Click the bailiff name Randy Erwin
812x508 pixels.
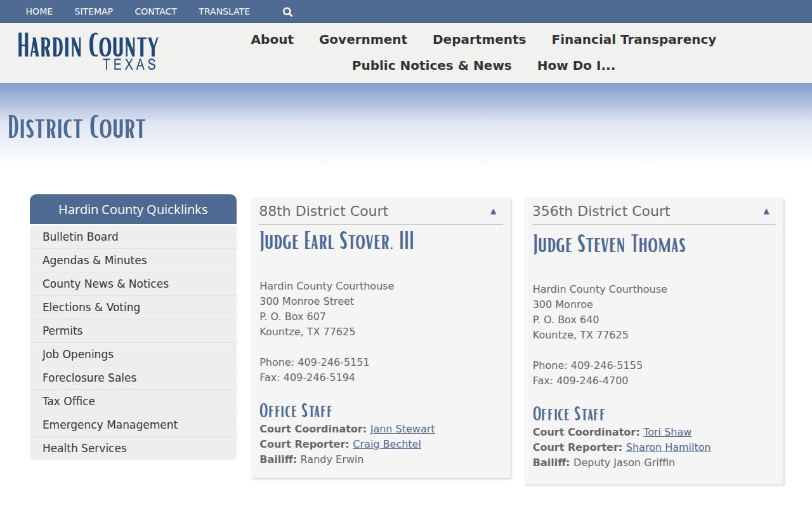click(x=332, y=459)
